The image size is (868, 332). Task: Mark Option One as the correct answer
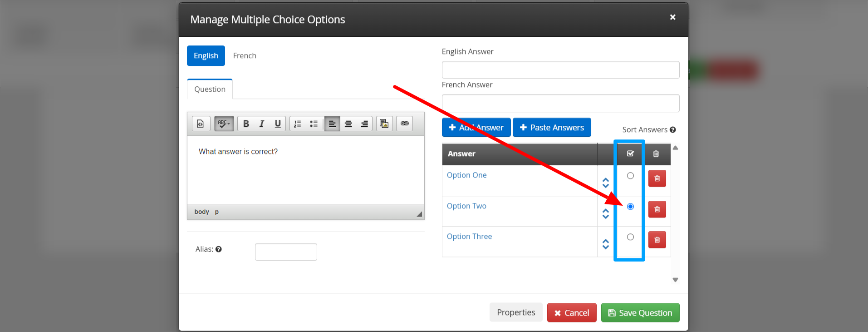click(630, 176)
